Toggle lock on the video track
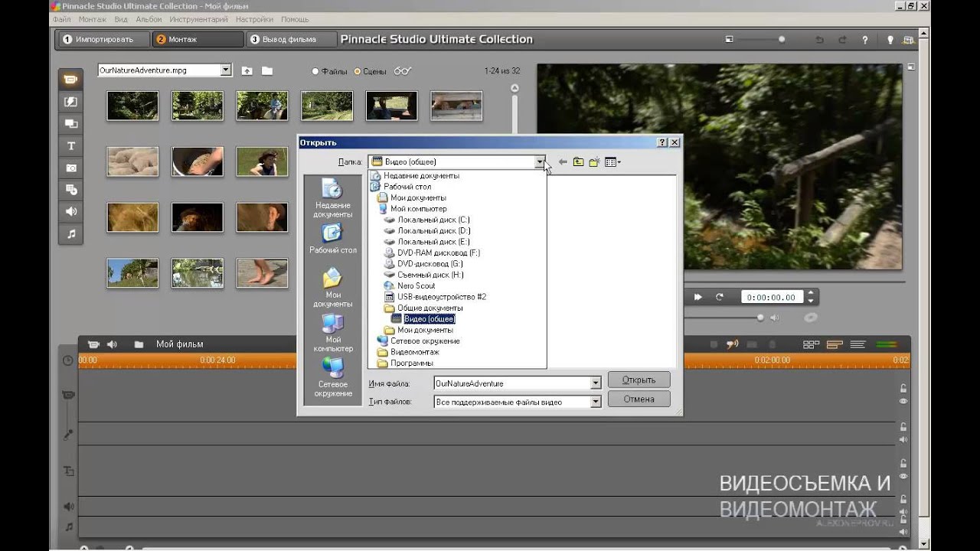 point(903,389)
